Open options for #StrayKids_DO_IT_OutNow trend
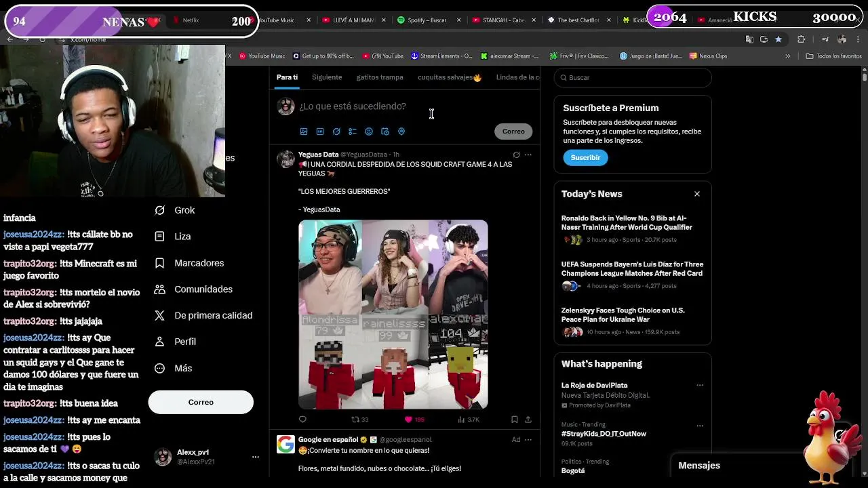The width and height of the screenshot is (868, 488). point(700,425)
